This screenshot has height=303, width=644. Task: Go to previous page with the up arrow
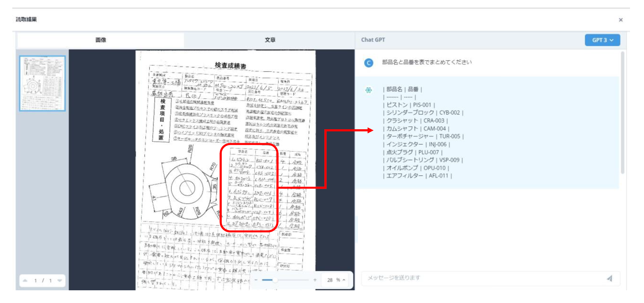[x=25, y=280]
